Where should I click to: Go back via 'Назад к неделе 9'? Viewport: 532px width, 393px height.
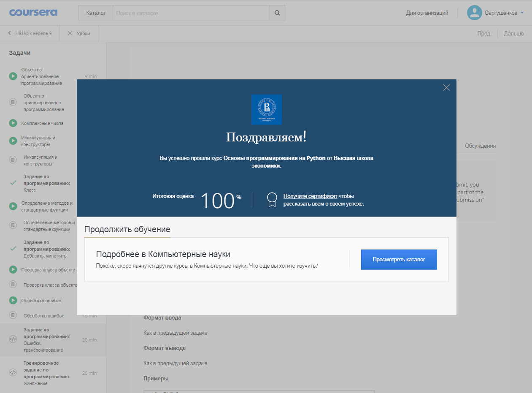pyautogui.click(x=30, y=33)
